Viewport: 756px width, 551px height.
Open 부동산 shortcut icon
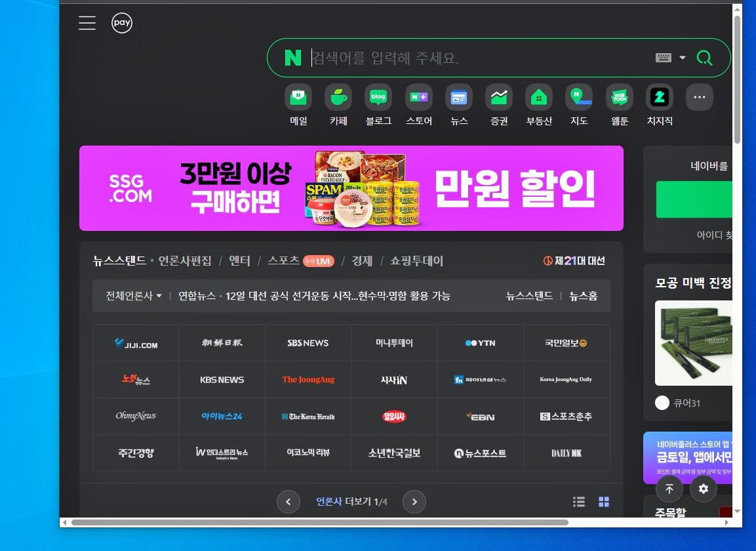[x=539, y=97]
